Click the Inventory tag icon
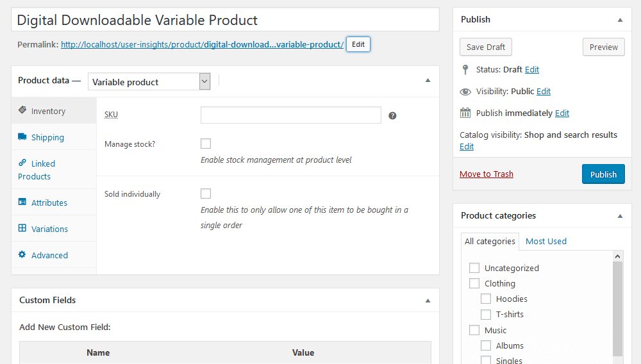The width and height of the screenshot is (641, 364). (x=22, y=110)
